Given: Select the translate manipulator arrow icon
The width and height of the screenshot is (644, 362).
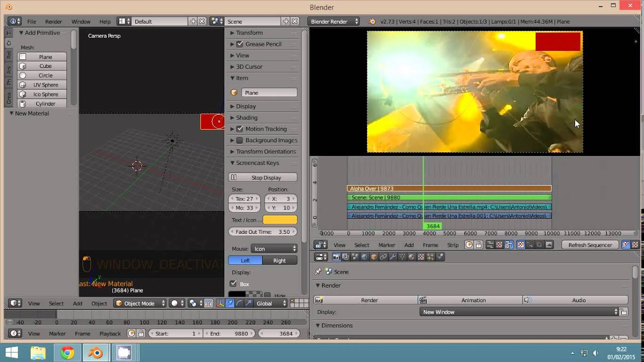Looking at the screenshot, I should tap(229, 303).
